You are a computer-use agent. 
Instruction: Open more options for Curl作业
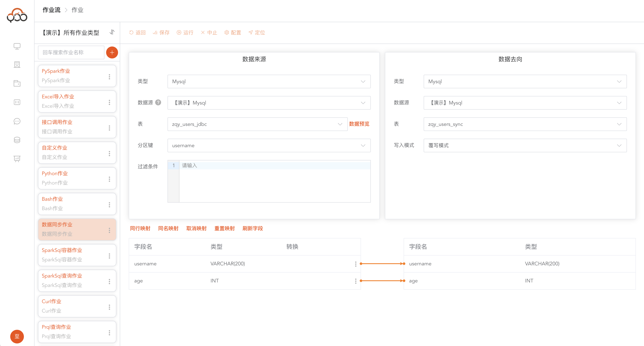(x=109, y=307)
